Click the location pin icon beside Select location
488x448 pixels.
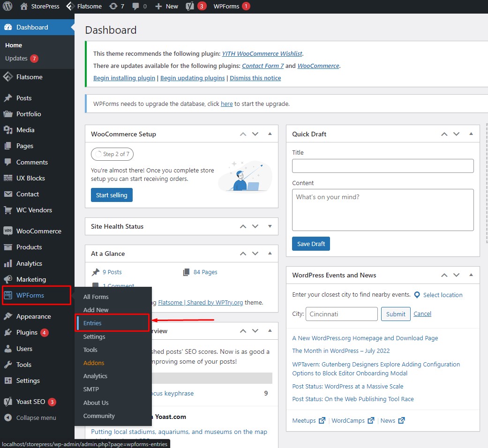point(417,295)
